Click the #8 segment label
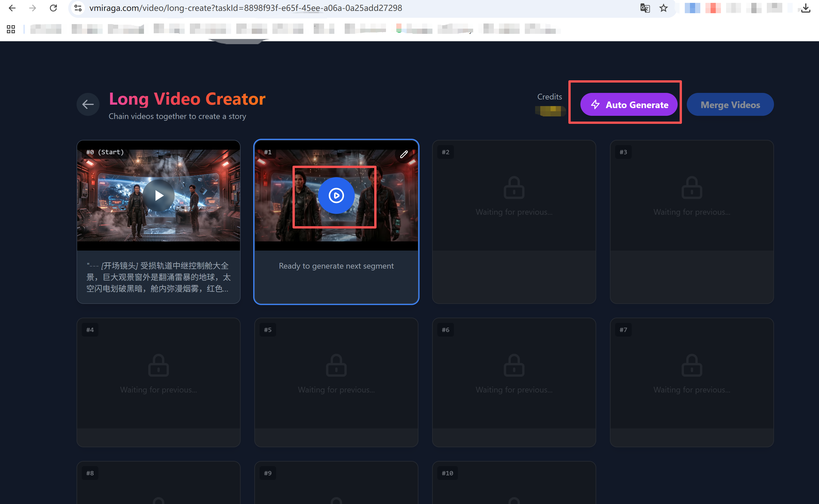This screenshot has width=819, height=504. tap(90, 473)
